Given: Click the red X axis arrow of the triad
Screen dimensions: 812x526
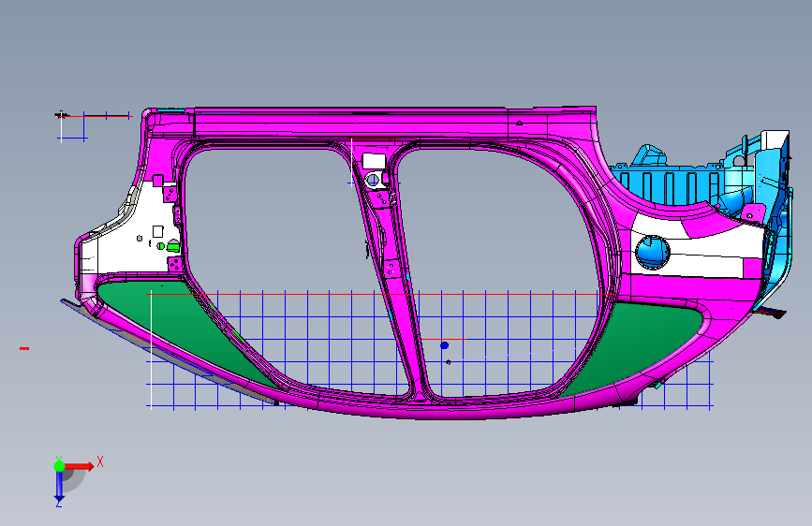Looking at the screenshot, I should click(81, 466).
